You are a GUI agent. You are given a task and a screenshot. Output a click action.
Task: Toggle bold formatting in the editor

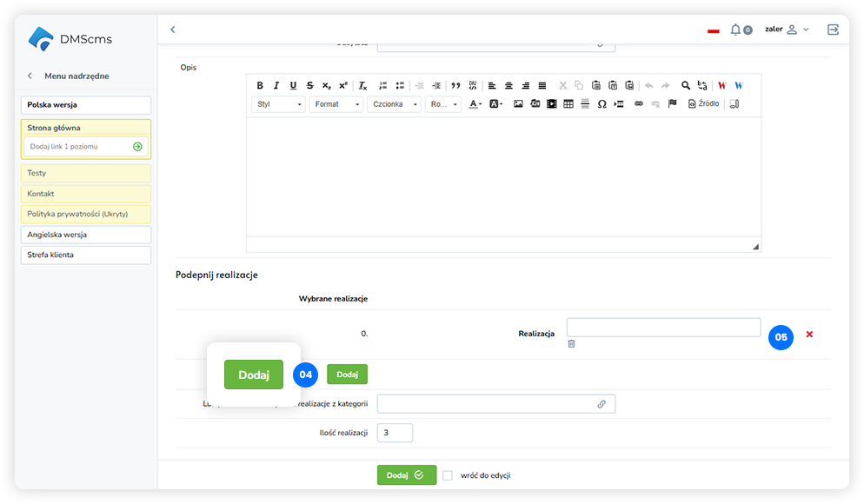tap(260, 85)
